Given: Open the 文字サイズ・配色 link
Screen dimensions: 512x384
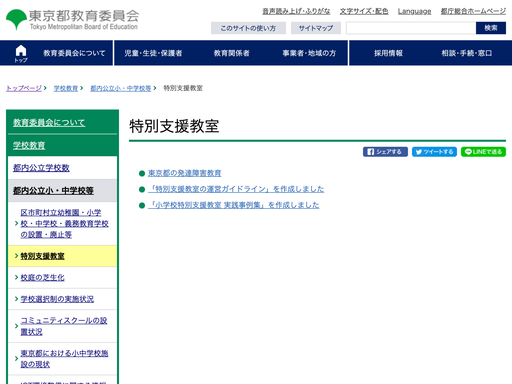Looking at the screenshot, I should tap(364, 11).
